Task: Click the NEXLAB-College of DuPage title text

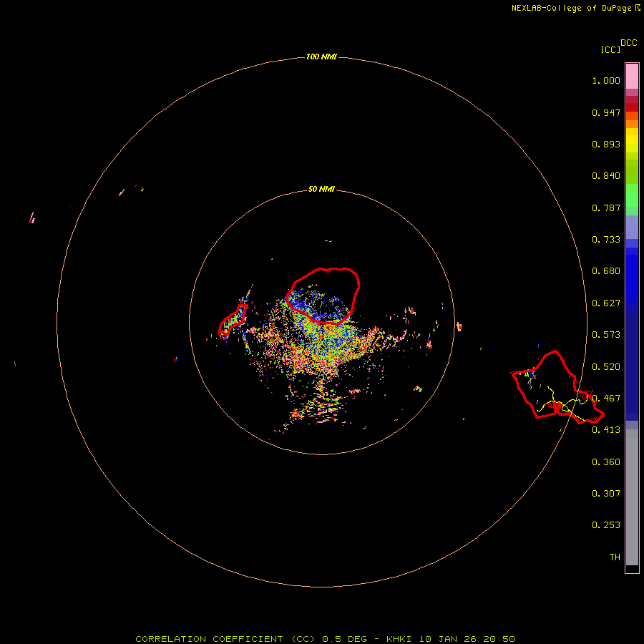Action: click(571, 8)
